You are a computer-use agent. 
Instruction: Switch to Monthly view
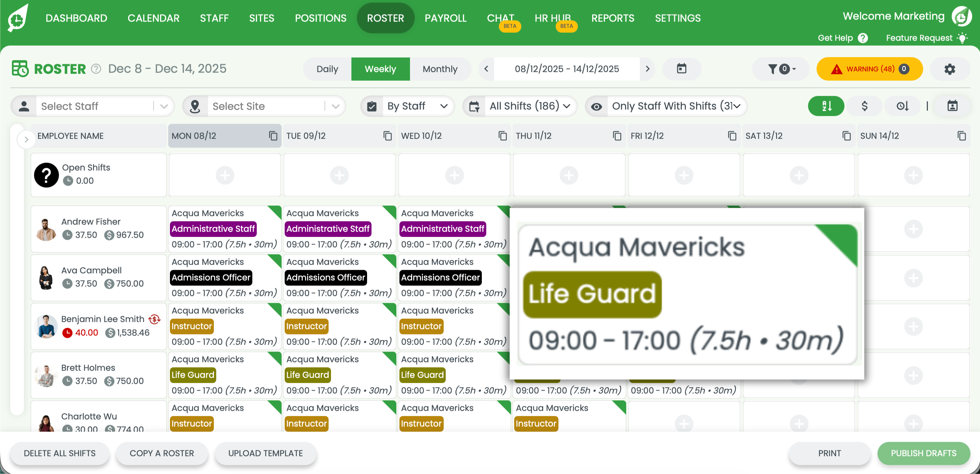(x=440, y=69)
